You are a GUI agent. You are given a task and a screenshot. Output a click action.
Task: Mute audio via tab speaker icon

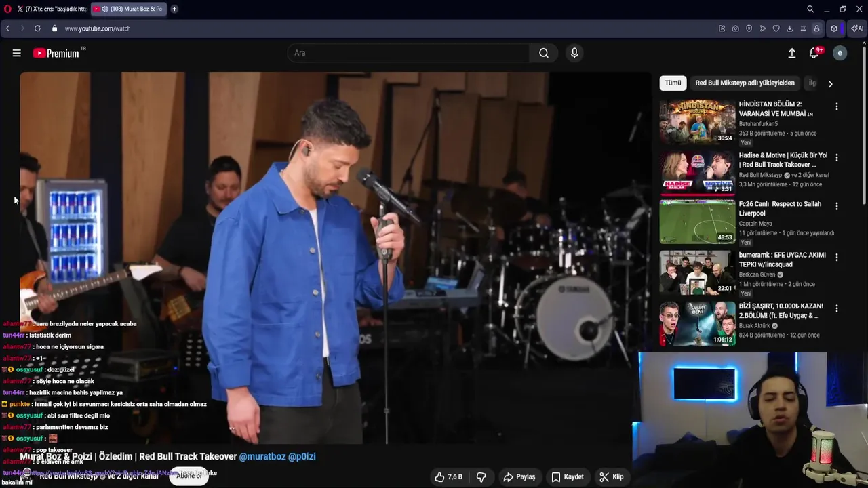105,9
